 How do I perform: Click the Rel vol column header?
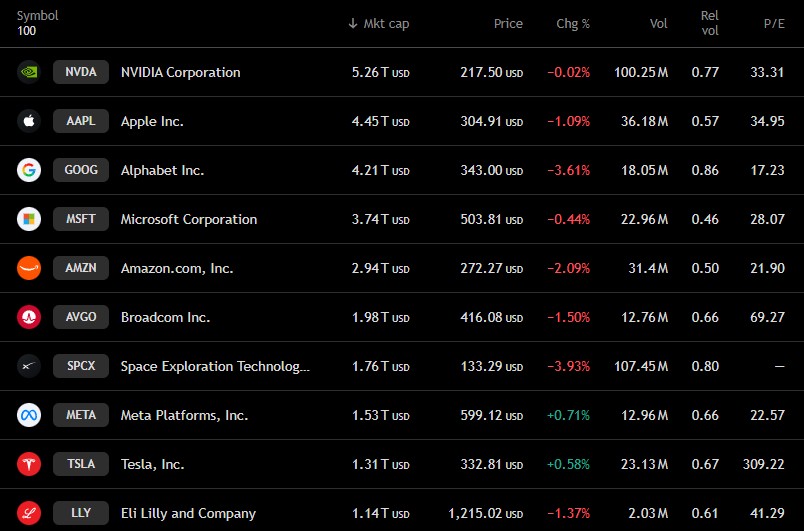tap(710, 23)
